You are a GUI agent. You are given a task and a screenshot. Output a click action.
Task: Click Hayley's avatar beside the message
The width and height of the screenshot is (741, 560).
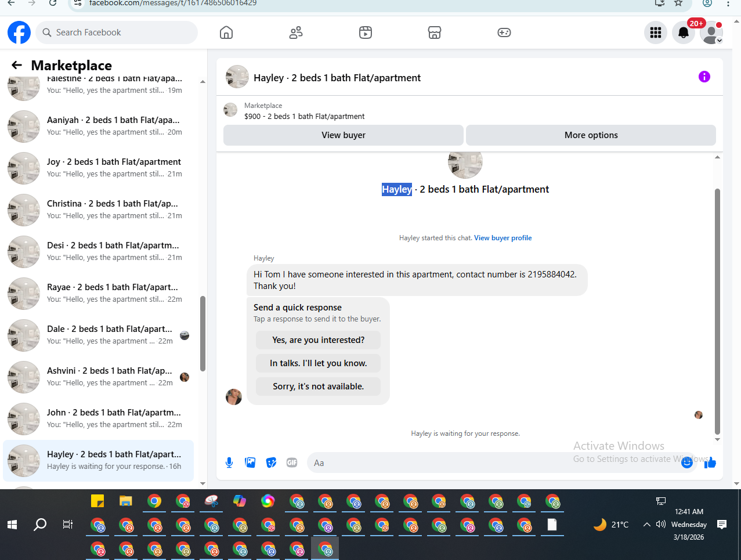[x=234, y=397]
